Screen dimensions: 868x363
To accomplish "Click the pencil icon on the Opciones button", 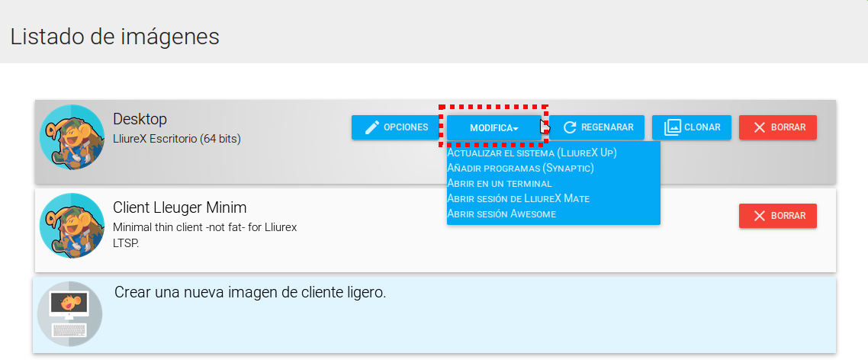I will pos(371,127).
